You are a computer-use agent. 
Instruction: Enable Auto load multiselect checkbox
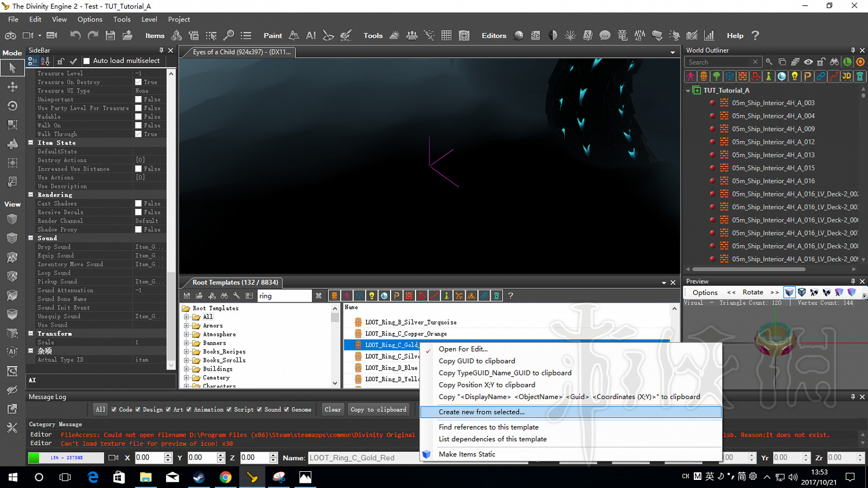87,61
